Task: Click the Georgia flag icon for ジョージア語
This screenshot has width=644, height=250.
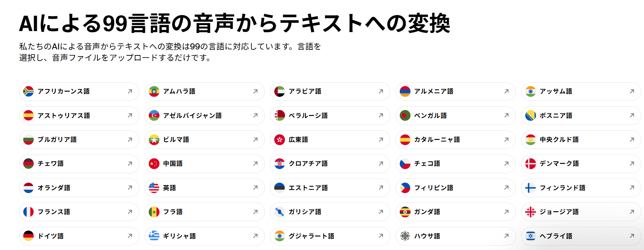Action: tap(530, 212)
